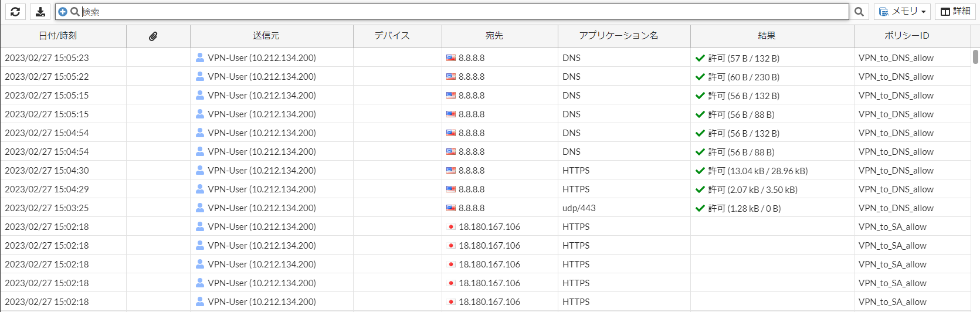
Task: Click the 結果 column header
Action: pos(767,36)
